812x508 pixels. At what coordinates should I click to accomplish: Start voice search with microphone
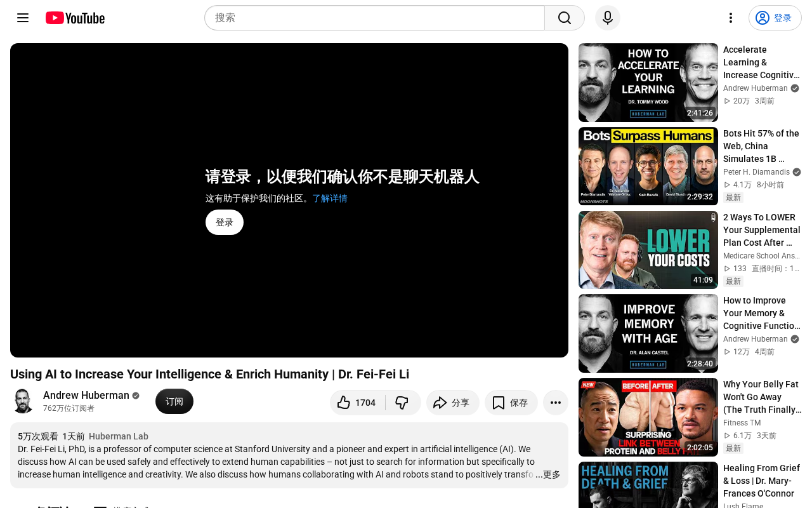click(608, 18)
